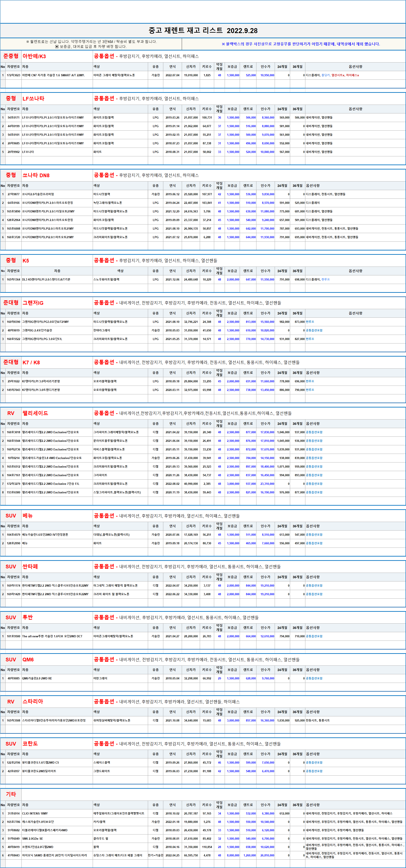The image size is (406, 868).
Task: Click rent fee 525,000
Action: [250, 75]
